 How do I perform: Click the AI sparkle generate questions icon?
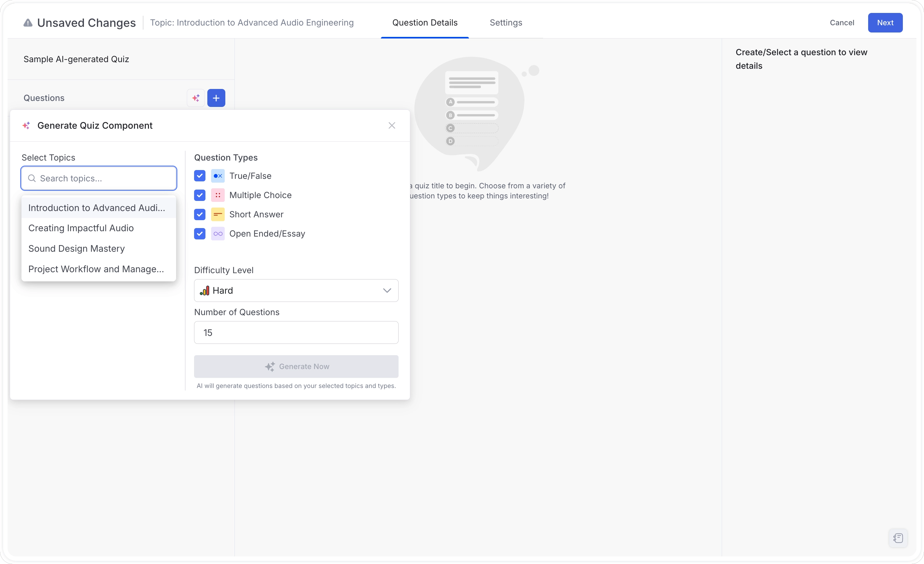coord(196,98)
